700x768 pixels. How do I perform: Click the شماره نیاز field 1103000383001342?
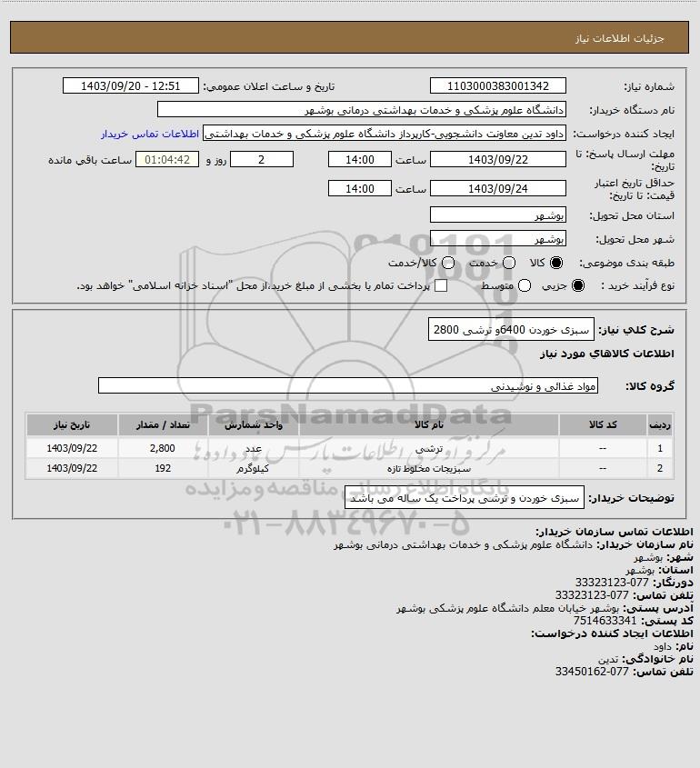[498, 85]
